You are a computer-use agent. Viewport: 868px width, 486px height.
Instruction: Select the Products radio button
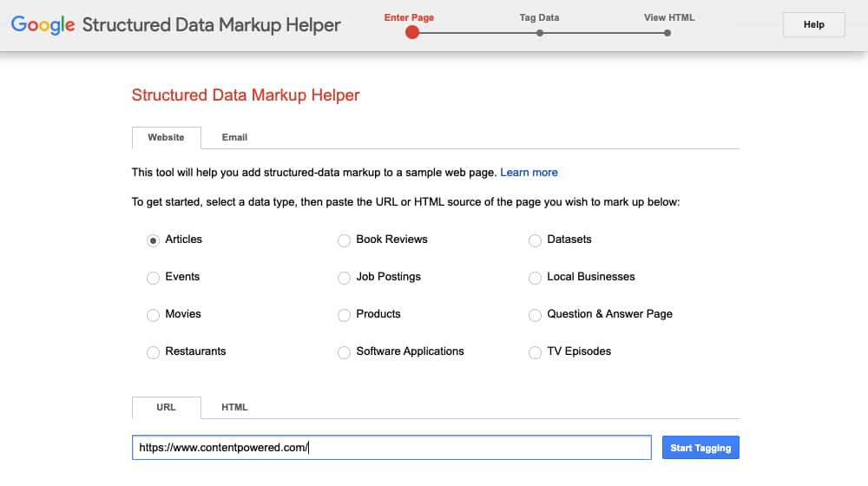tap(345, 315)
